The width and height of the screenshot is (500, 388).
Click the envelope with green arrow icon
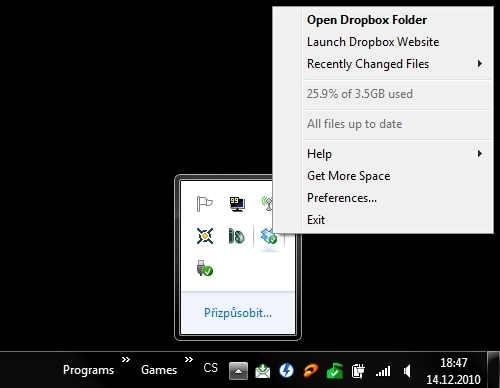click(x=263, y=371)
